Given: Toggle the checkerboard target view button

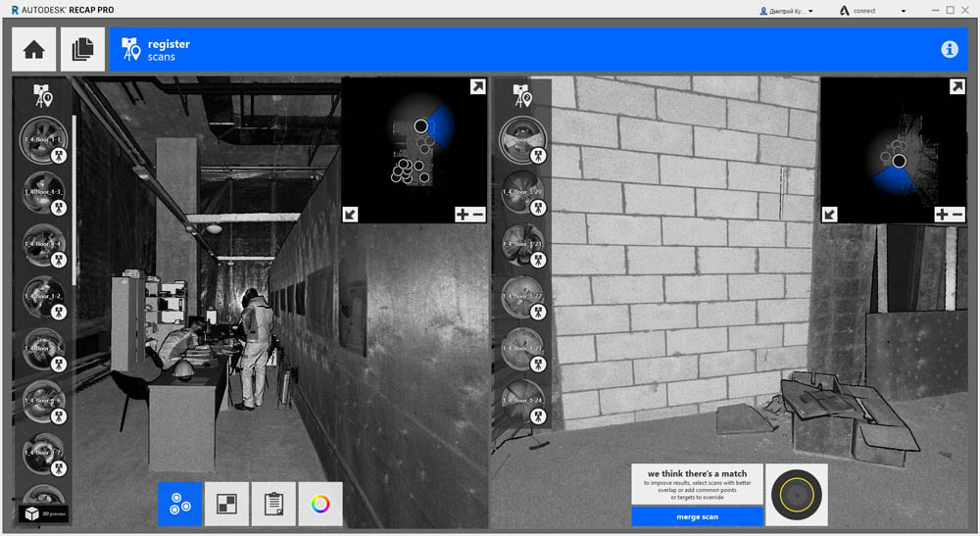Looking at the screenshot, I should point(227,504).
